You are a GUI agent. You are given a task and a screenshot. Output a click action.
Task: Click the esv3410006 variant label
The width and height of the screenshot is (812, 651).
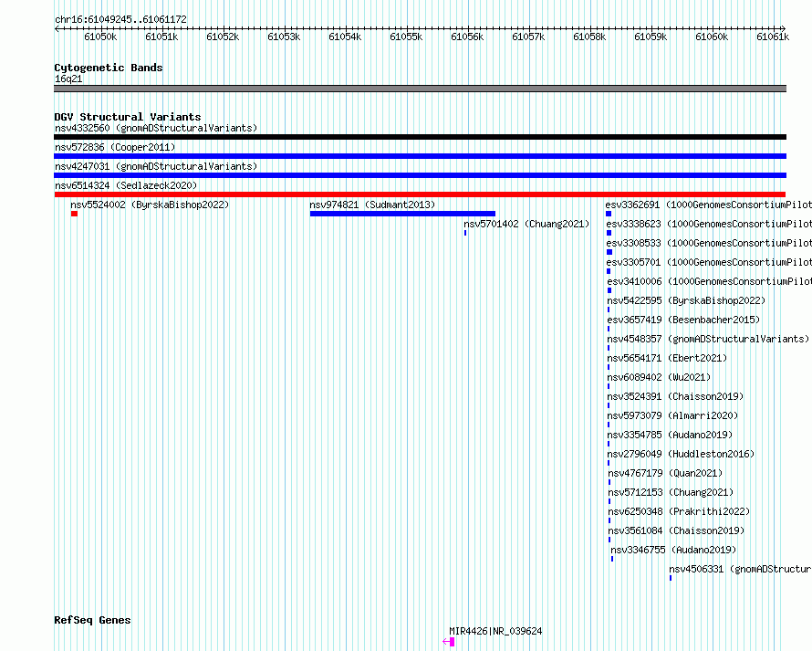[710, 281]
